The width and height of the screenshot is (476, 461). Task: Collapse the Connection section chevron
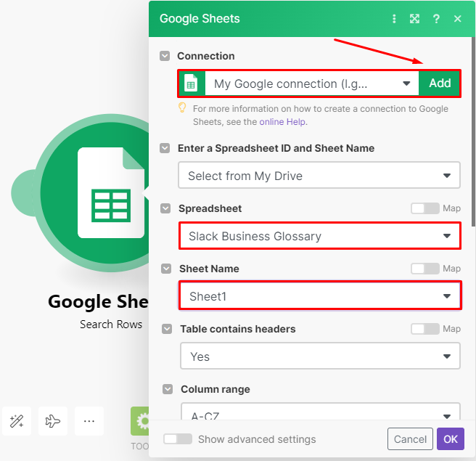point(165,56)
